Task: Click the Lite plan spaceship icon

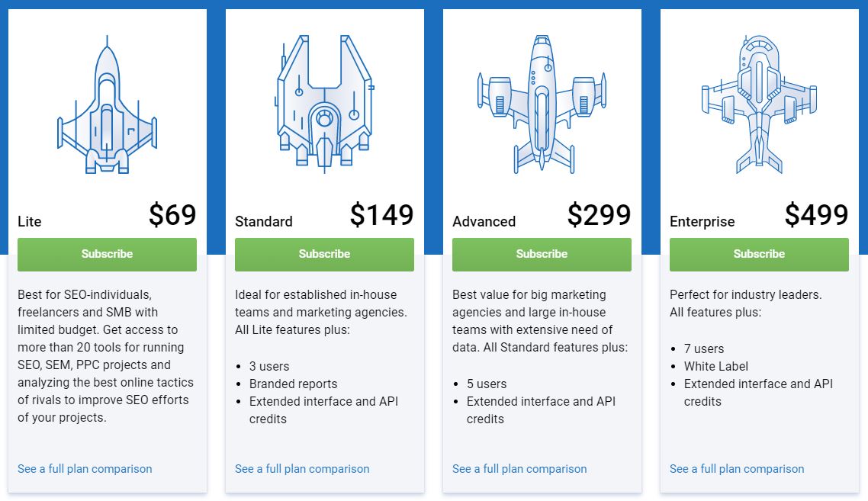Action: (x=107, y=104)
